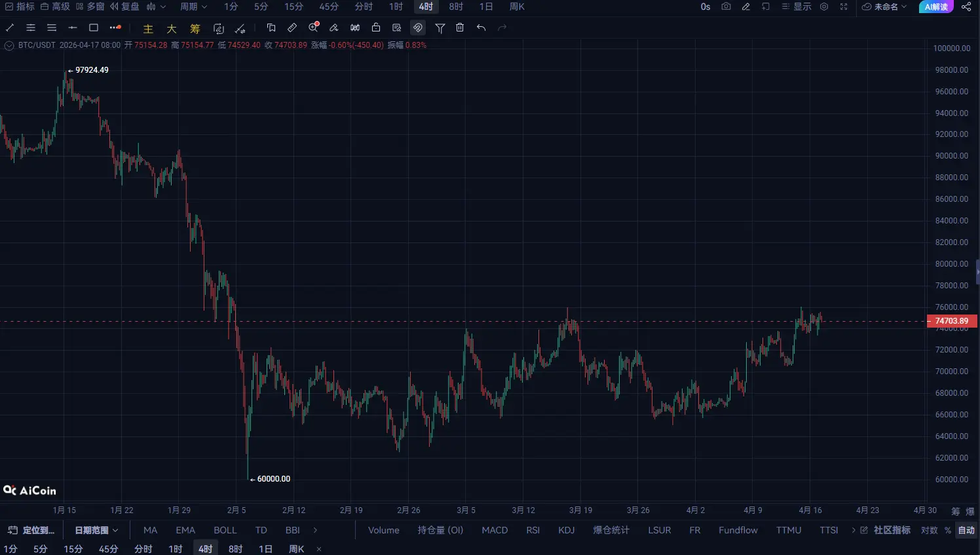
Task: Open the edit notes icon beside lock
Action: pos(397,28)
